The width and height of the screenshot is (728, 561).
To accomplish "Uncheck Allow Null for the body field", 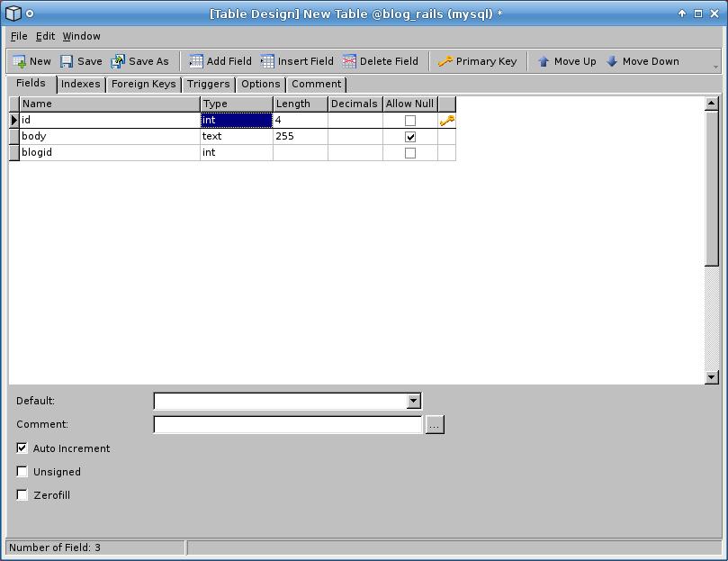I will click(410, 137).
